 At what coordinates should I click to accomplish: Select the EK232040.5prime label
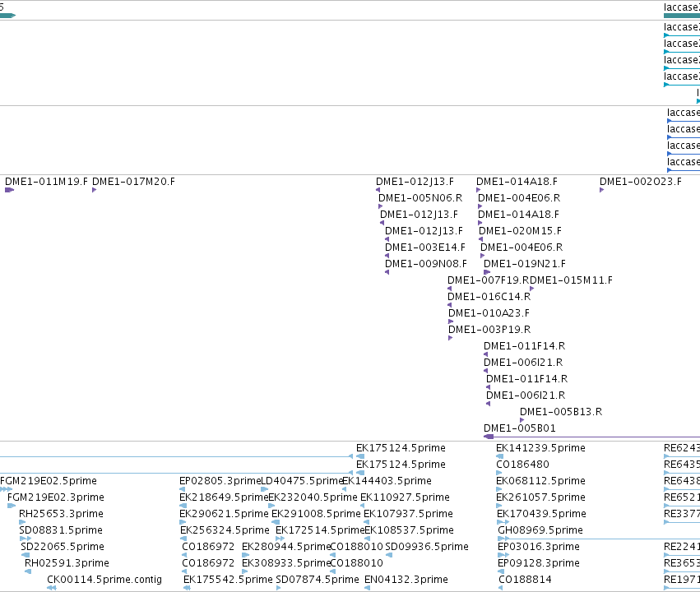pos(313,497)
